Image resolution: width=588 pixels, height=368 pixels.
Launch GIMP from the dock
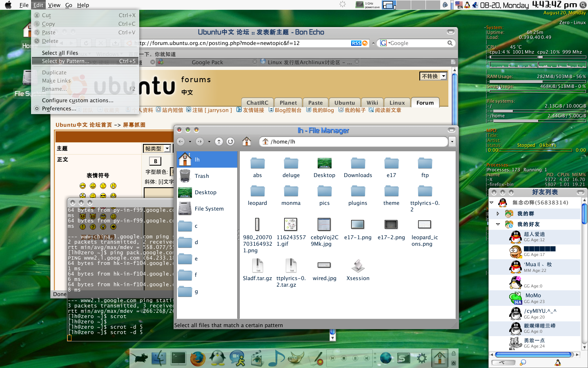296,358
